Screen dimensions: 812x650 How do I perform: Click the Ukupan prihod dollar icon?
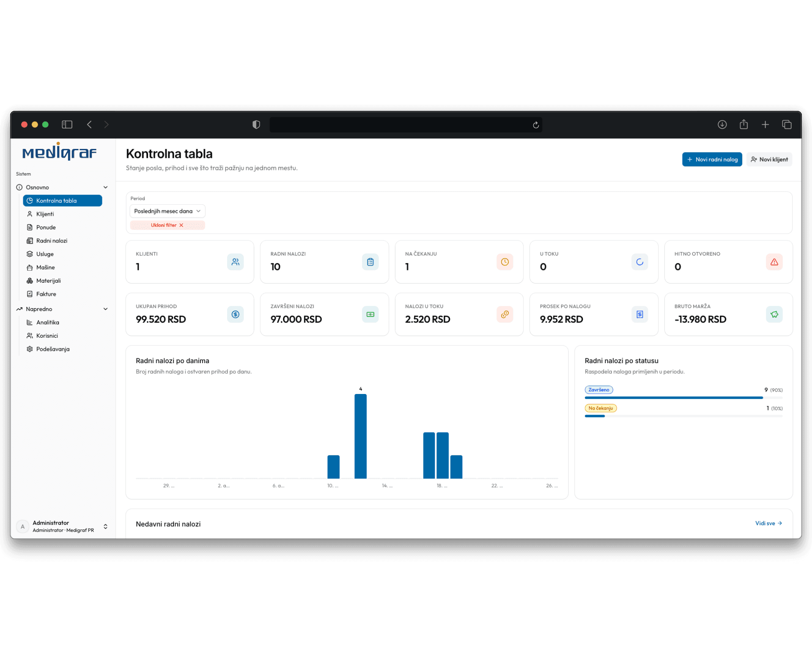(x=235, y=314)
